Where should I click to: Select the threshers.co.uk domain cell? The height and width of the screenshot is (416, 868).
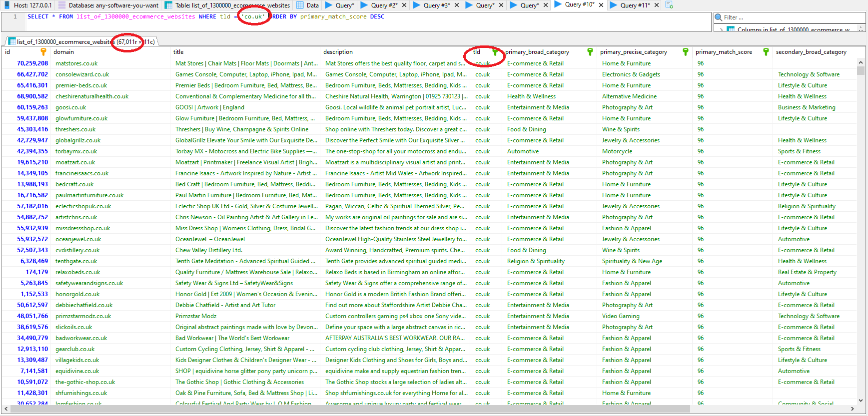pos(110,129)
